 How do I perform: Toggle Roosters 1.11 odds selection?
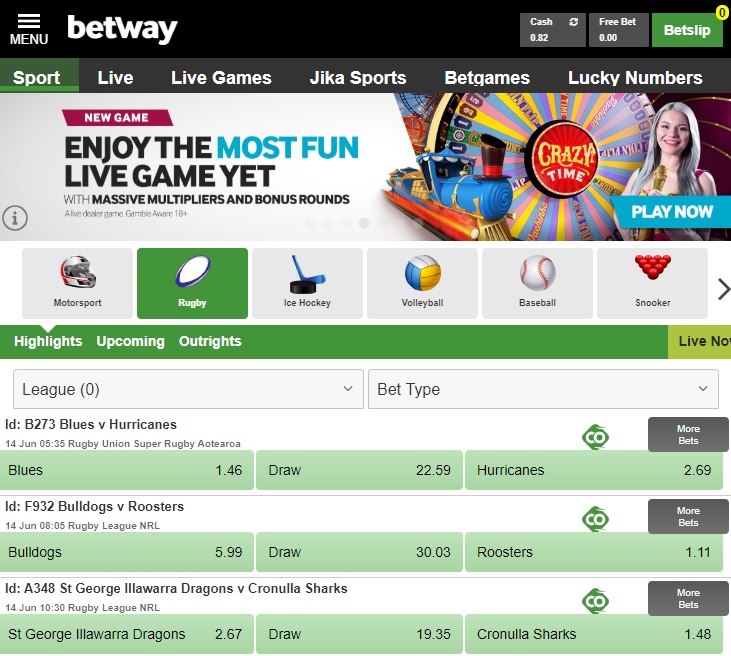594,552
